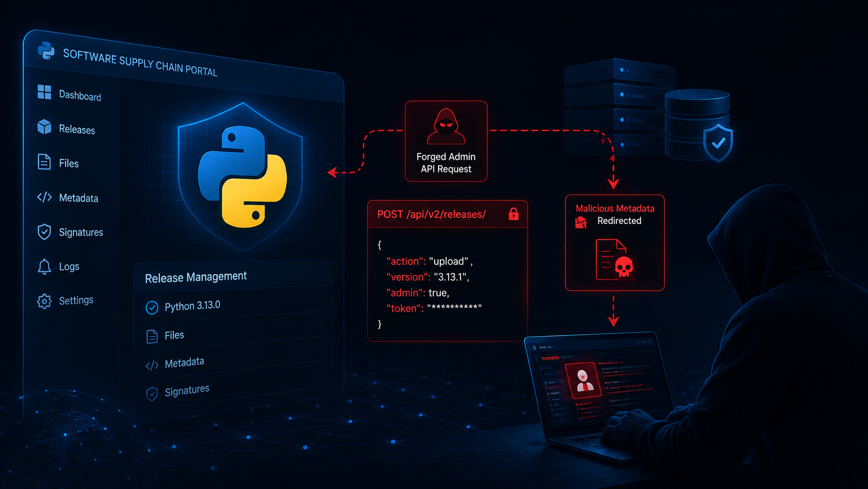Click the "action": "upload" line
This screenshot has width=868, height=489.
[x=429, y=261]
